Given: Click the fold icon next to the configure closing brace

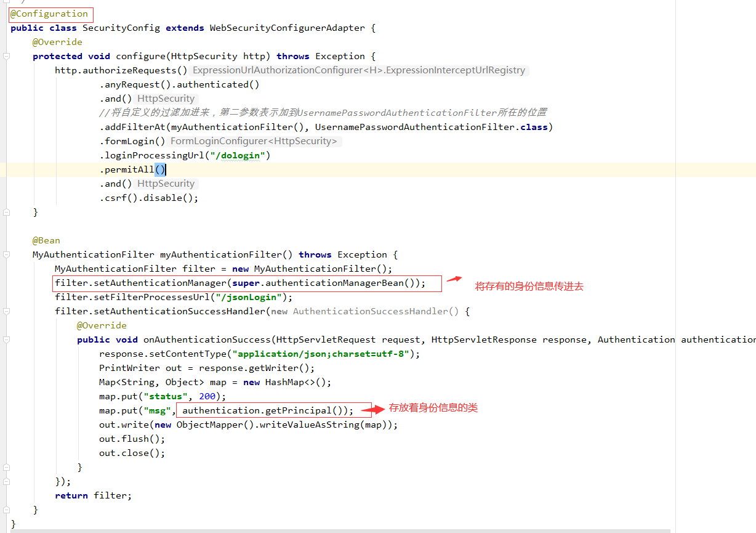Looking at the screenshot, I should pos(6,211).
